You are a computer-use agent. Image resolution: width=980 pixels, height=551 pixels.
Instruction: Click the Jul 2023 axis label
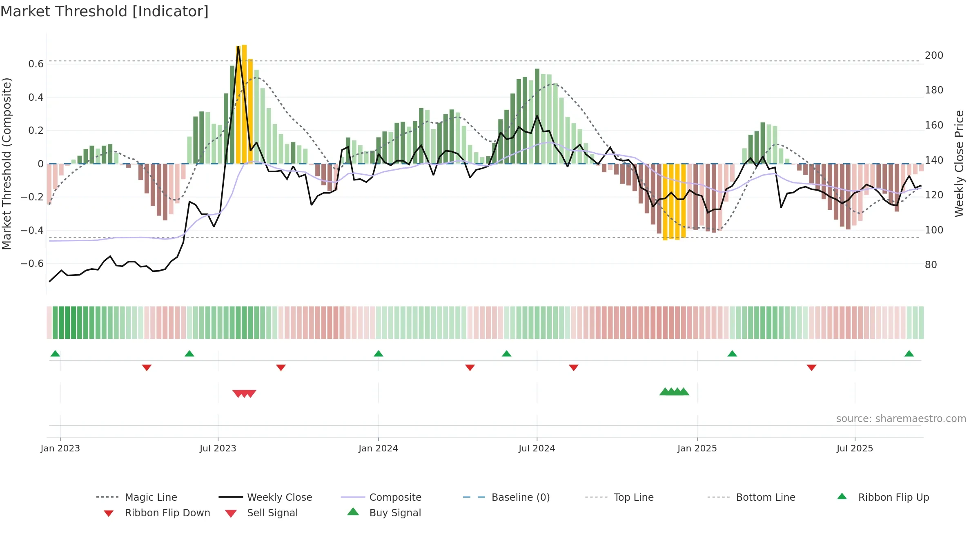click(x=218, y=448)
